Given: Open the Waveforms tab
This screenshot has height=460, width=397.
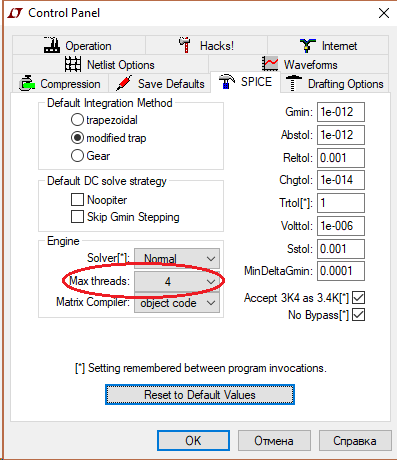Looking at the screenshot, I should pyautogui.click(x=299, y=64).
